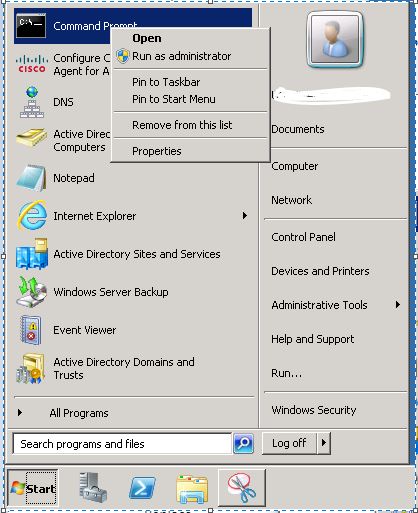Click the Snipping Tool taskbar icon
This screenshot has width=418, height=513.
click(242, 487)
